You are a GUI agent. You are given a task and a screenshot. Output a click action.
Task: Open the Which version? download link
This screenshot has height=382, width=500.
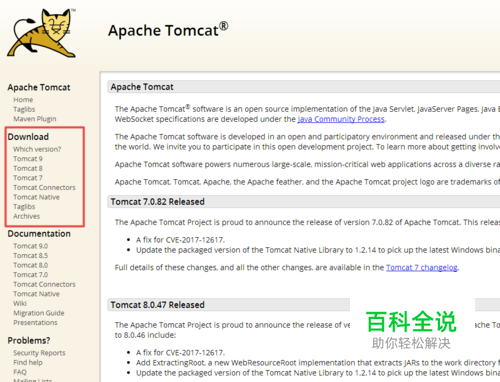(37, 149)
